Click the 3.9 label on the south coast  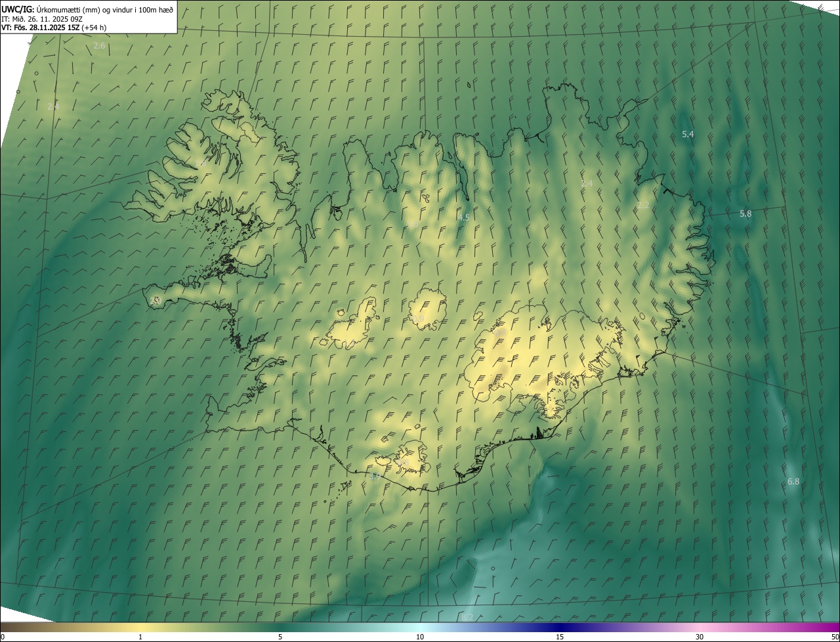[375, 477]
